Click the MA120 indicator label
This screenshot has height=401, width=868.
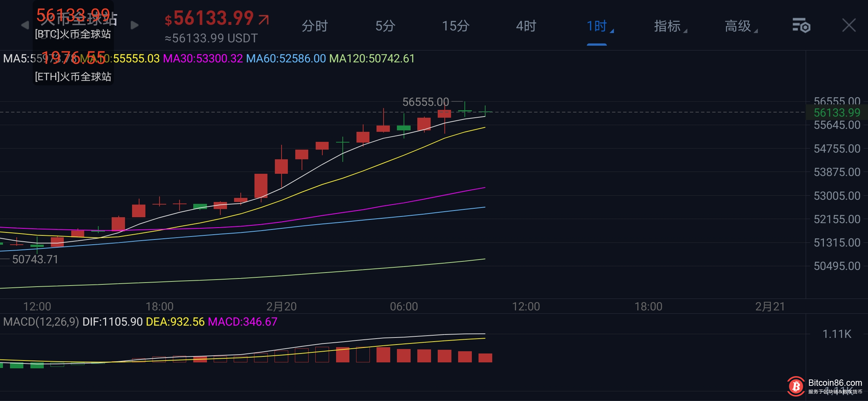[372, 59]
